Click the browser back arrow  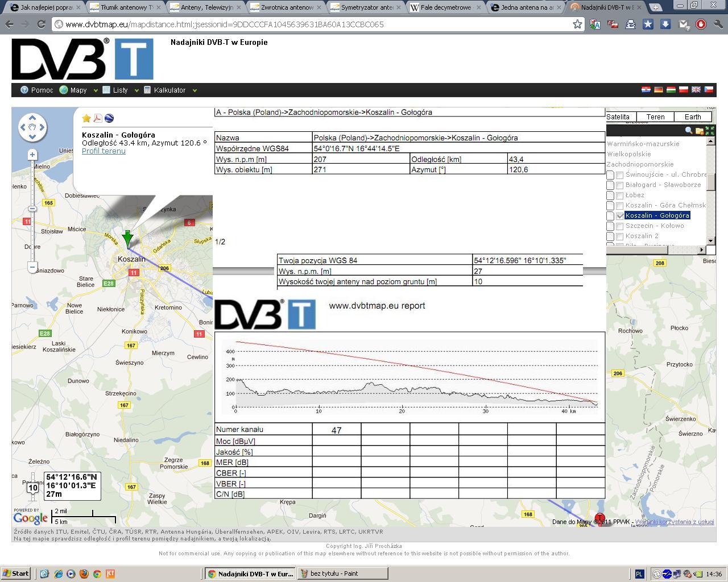[x=10, y=24]
